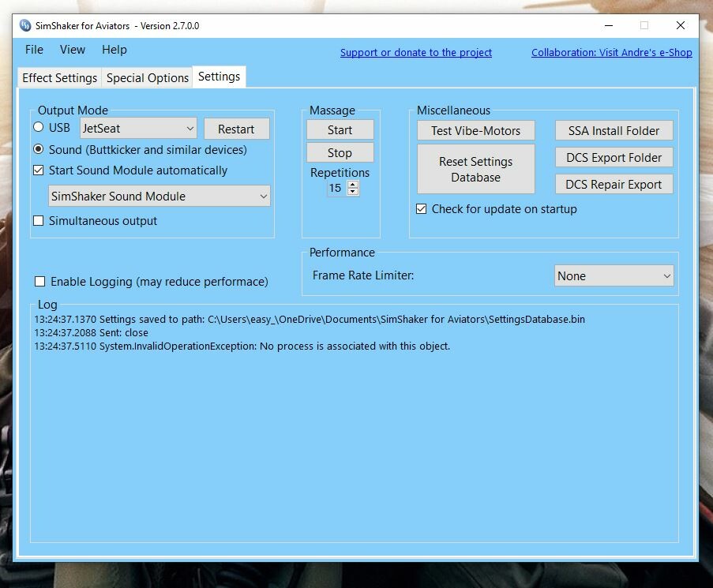Select the Settings tab
This screenshot has height=588, width=713.
(220, 77)
